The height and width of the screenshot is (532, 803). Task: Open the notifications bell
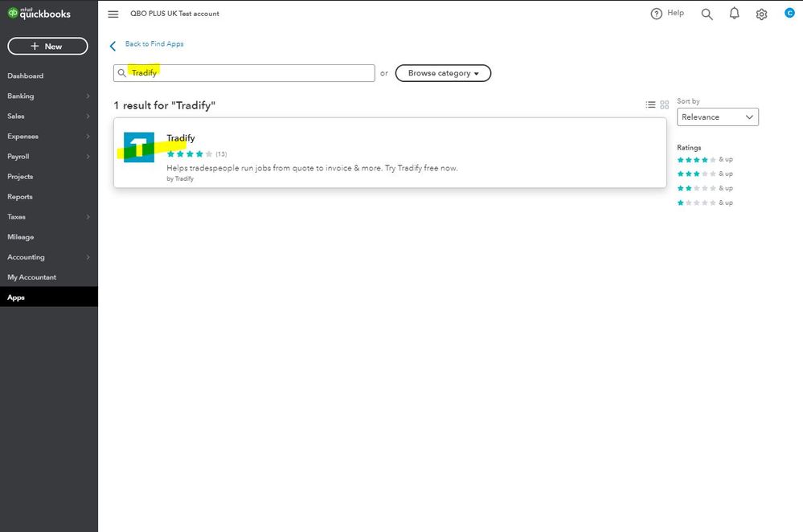[x=735, y=14]
